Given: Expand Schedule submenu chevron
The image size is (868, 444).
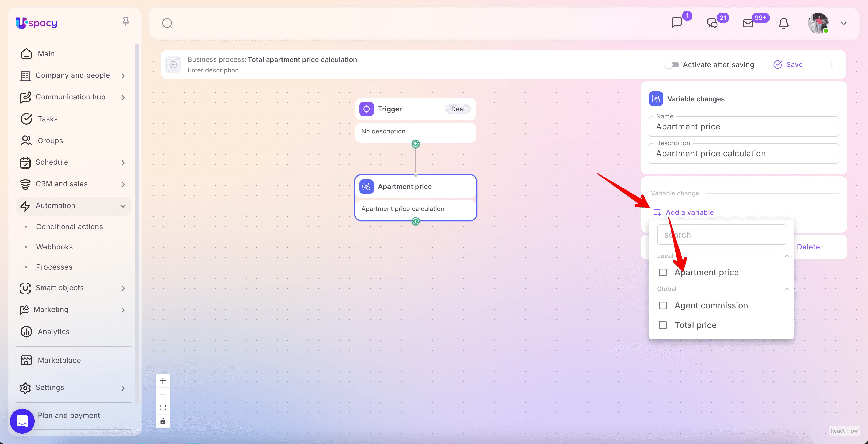Looking at the screenshot, I should tap(123, 163).
